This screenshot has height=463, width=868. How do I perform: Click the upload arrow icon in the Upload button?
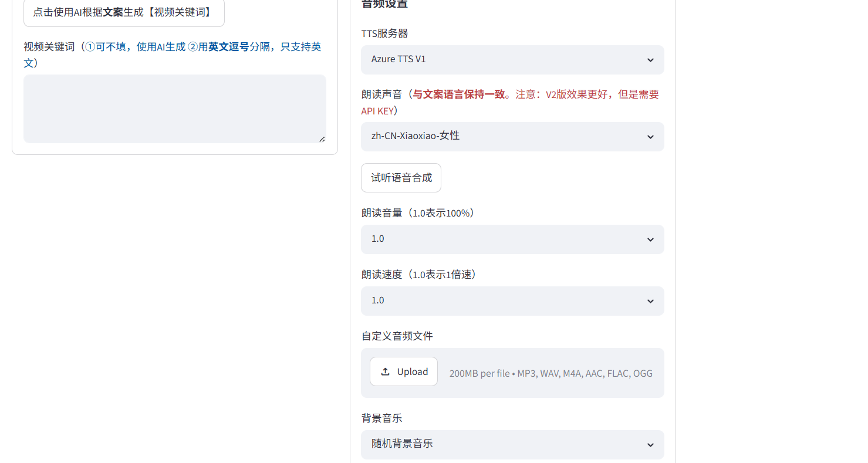pos(386,371)
